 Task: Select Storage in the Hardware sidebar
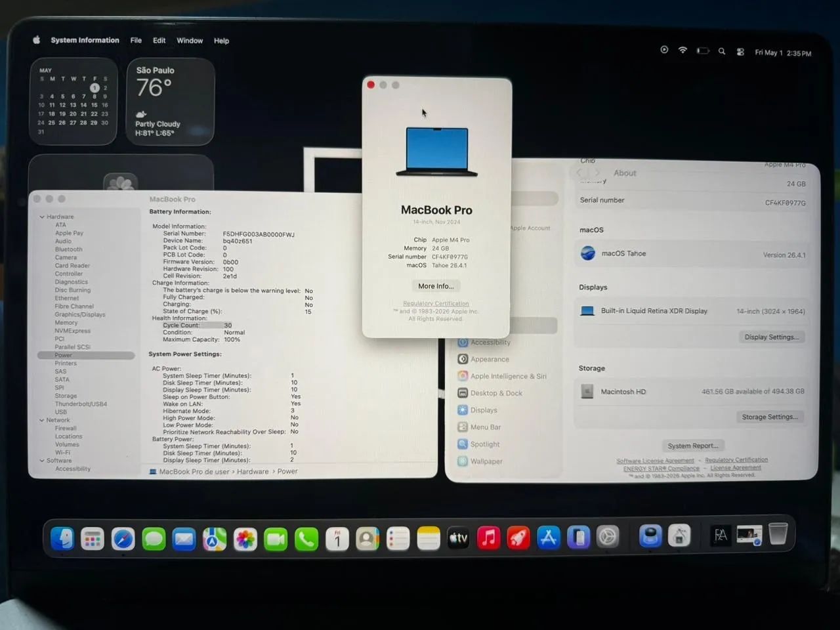click(x=66, y=396)
